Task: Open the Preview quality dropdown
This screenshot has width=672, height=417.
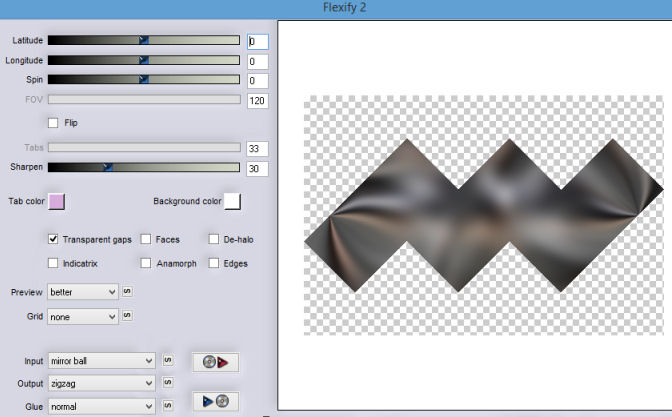Action: (83, 292)
